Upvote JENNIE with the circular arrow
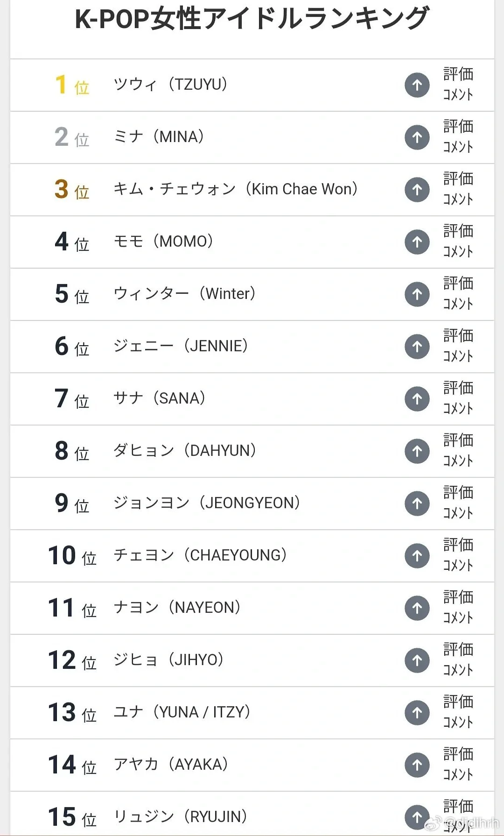 point(417,347)
